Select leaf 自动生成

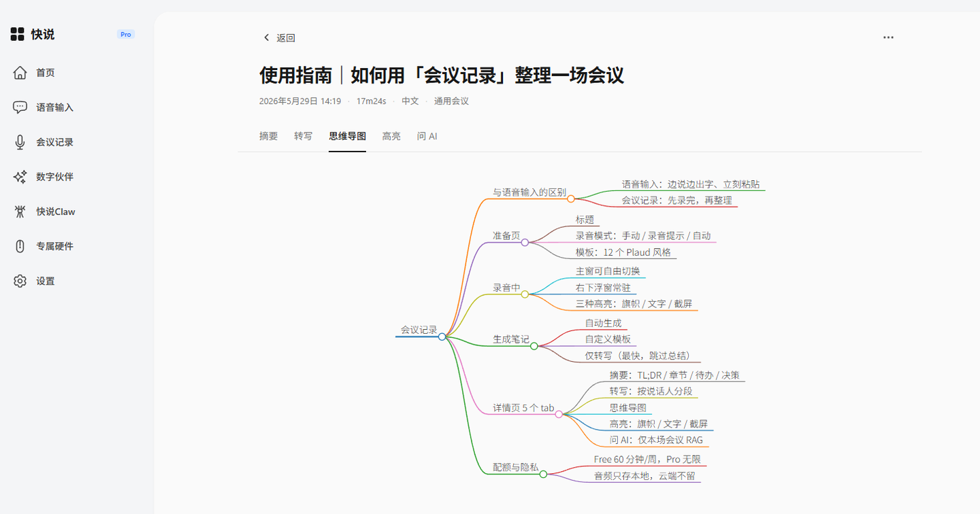point(603,323)
